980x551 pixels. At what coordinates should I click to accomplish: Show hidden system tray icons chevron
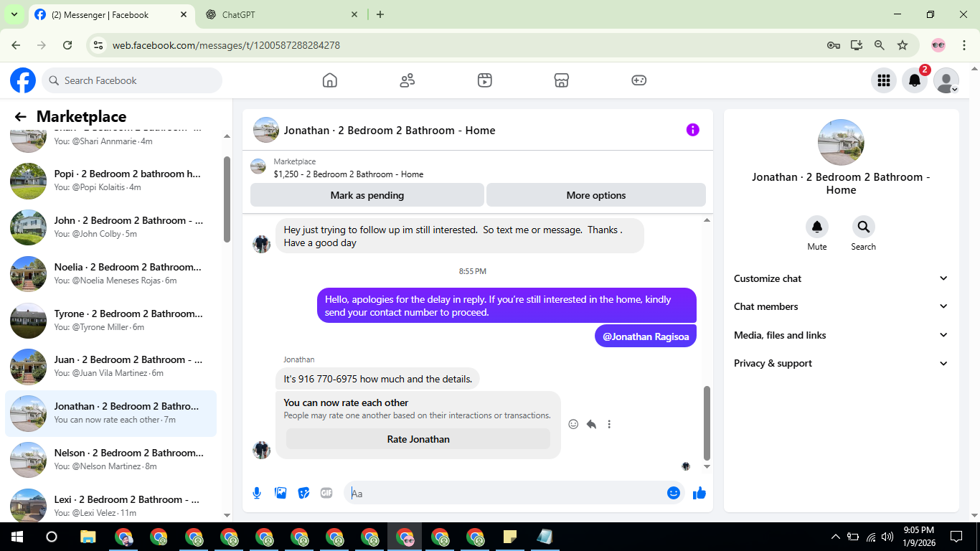coord(835,537)
